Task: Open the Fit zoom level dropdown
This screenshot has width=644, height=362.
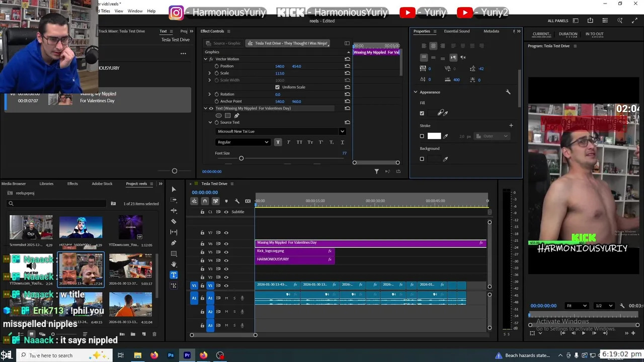Action: pos(576,306)
